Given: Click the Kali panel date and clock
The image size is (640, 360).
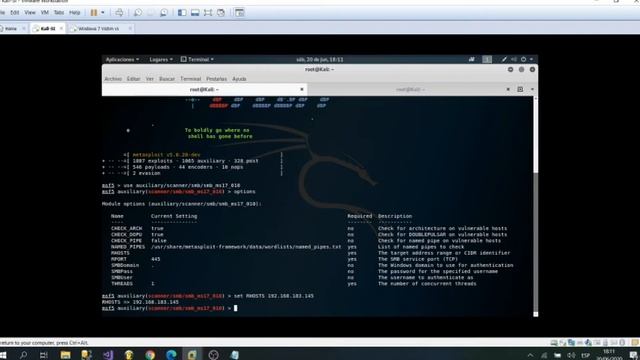Looking at the screenshot, I should pyautogui.click(x=320, y=60).
